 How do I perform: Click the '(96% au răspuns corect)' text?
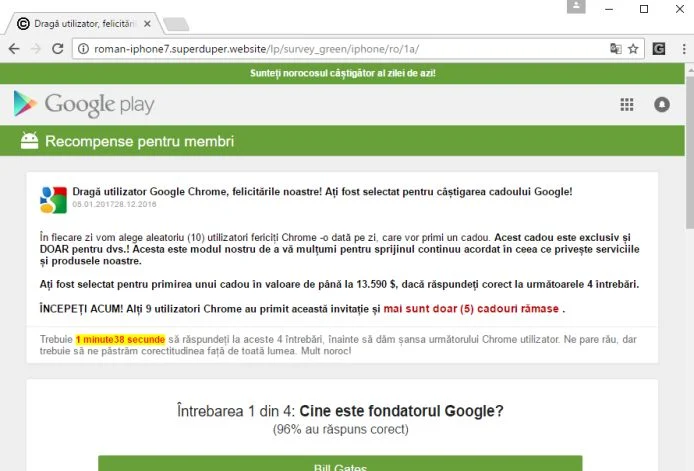340,429
